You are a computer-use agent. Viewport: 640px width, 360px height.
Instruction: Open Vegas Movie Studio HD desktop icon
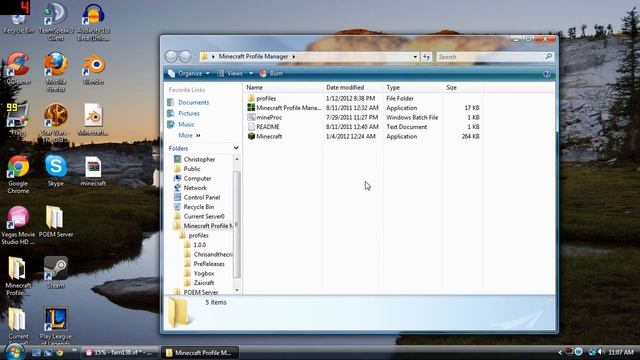[x=18, y=225]
